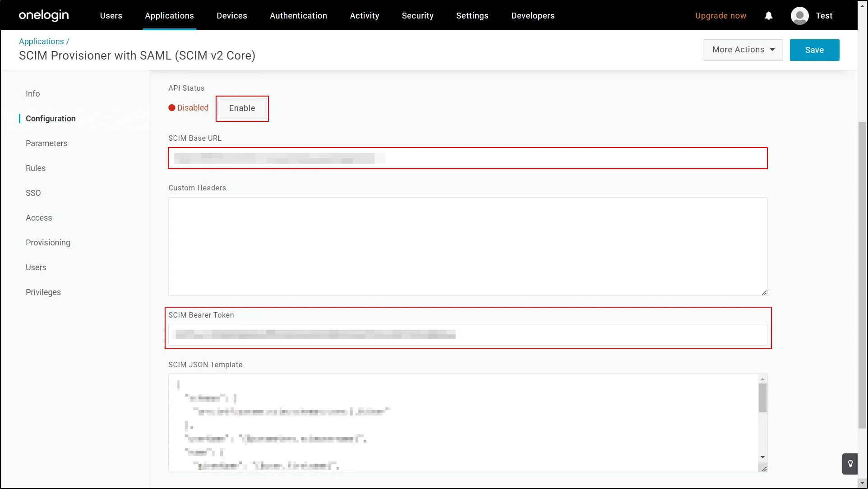Select the Configuration sidebar tab
This screenshot has width=868, height=489.
51,119
